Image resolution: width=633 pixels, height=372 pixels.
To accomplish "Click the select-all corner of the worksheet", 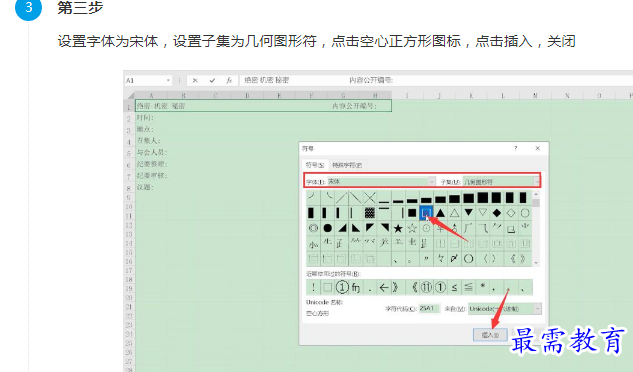I will (130, 95).
